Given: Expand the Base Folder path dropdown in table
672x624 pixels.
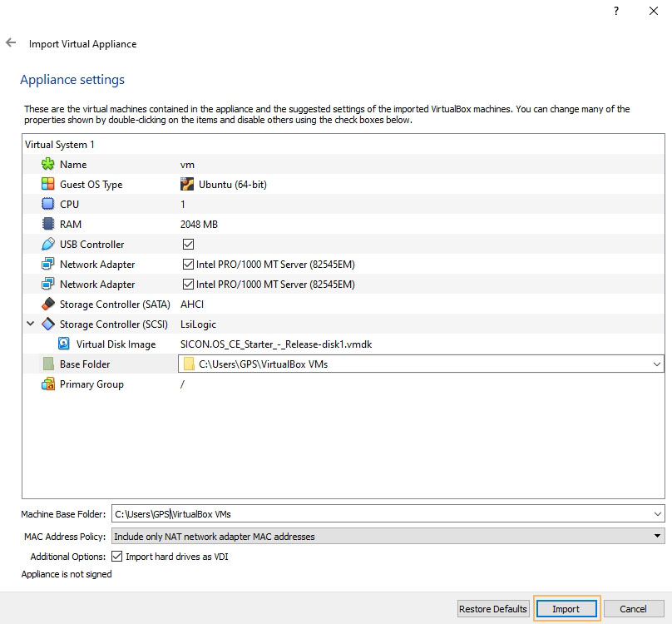Looking at the screenshot, I should pos(657,364).
